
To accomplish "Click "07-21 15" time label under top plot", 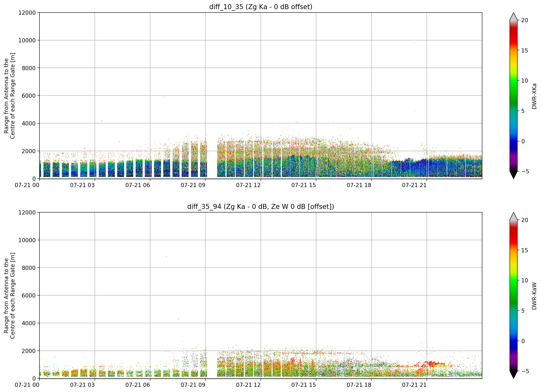I will 304,185.
